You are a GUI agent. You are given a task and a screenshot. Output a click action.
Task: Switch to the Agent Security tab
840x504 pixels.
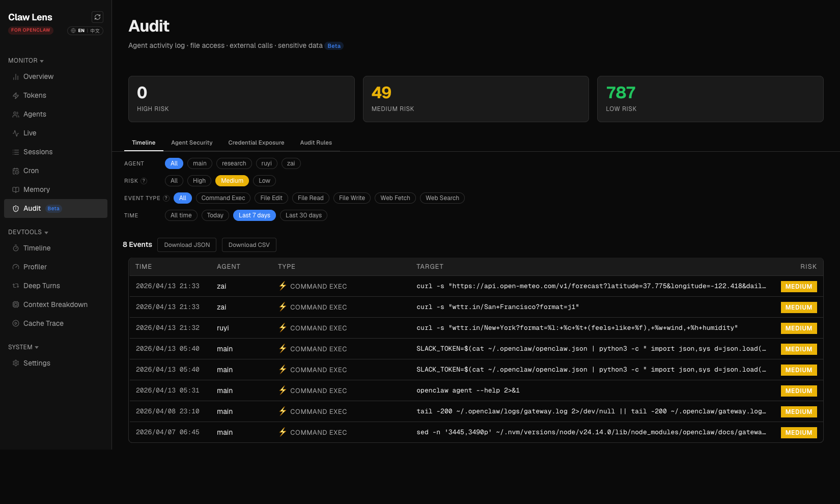(192, 143)
